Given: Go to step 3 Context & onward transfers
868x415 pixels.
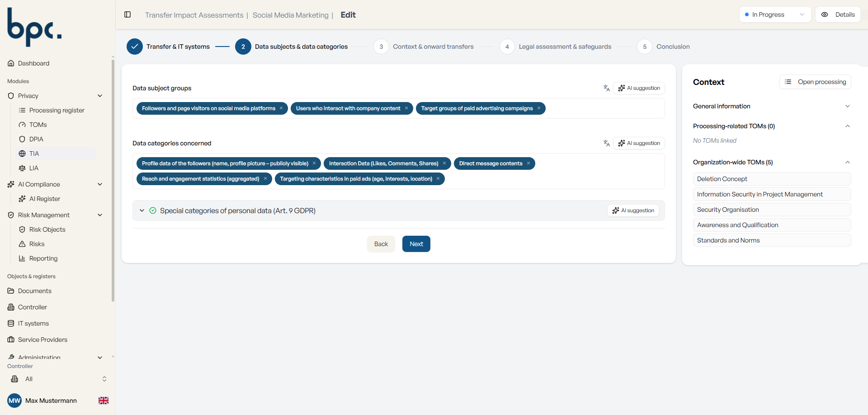Looking at the screenshot, I should [x=424, y=47].
